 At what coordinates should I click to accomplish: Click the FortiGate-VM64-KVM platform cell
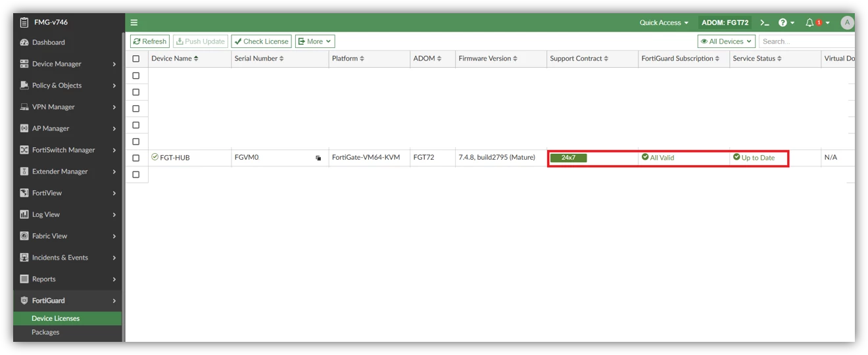pyautogui.click(x=366, y=158)
